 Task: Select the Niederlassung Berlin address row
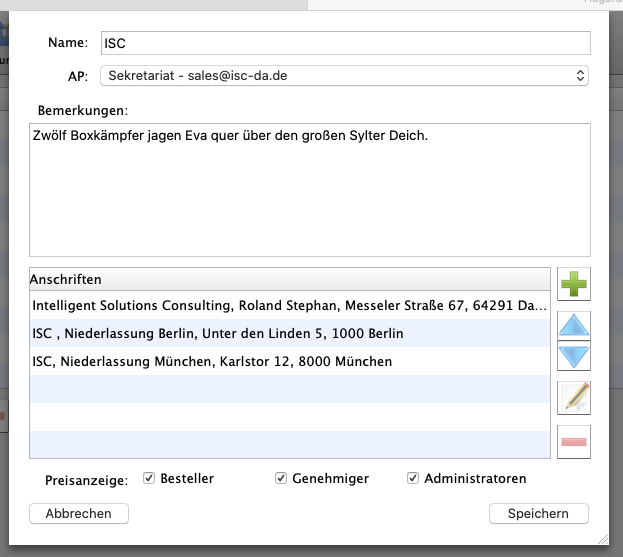[x=290, y=333]
